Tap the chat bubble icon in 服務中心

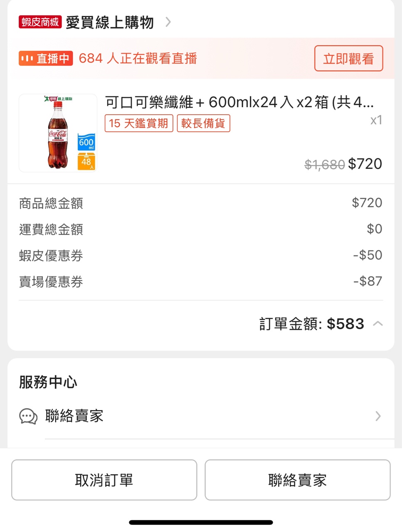[28, 416]
